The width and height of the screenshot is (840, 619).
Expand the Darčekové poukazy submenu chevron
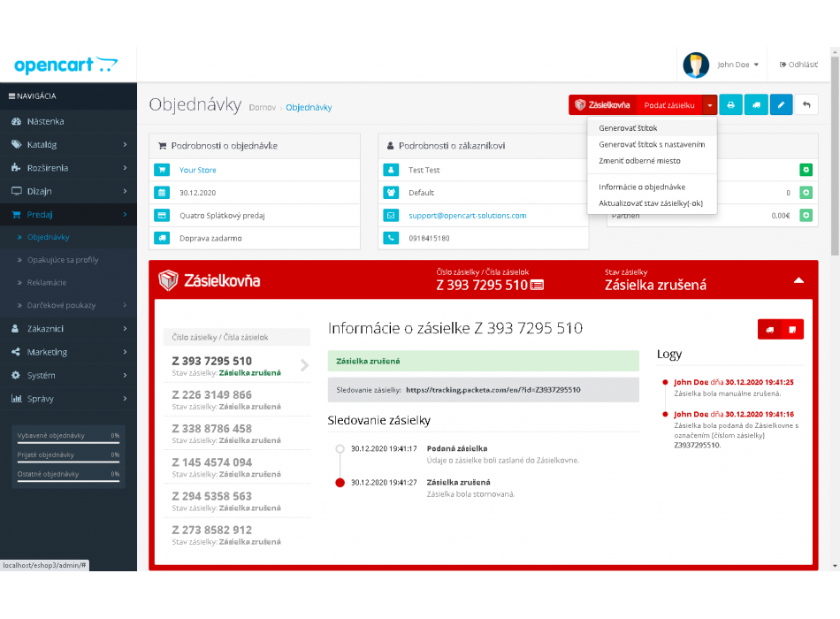[125, 305]
